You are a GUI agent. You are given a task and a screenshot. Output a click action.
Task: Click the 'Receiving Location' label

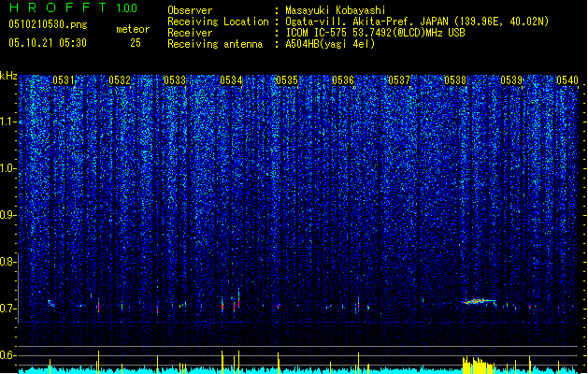click(x=218, y=22)
